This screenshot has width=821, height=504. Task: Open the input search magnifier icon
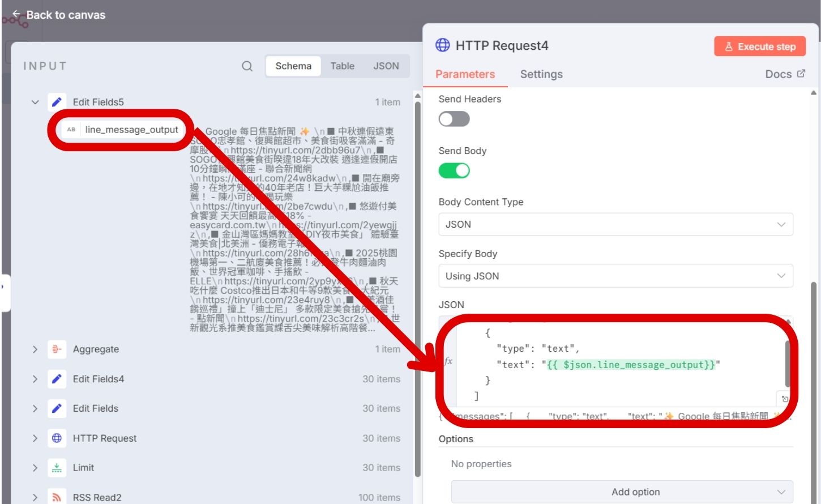(x=247, y=66)
